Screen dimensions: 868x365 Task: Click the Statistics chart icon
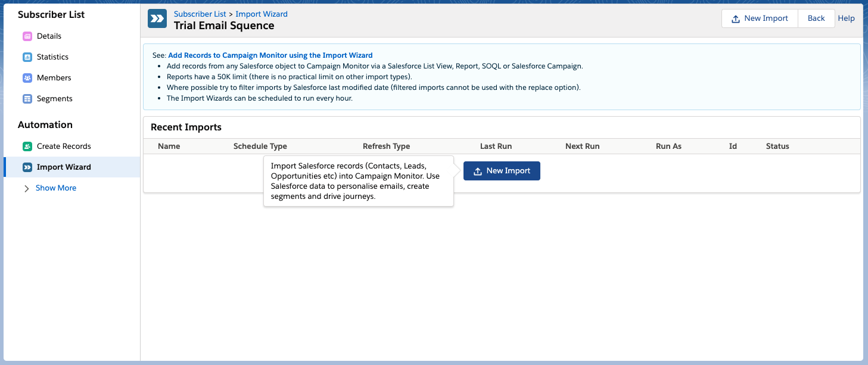coord(27,57)
